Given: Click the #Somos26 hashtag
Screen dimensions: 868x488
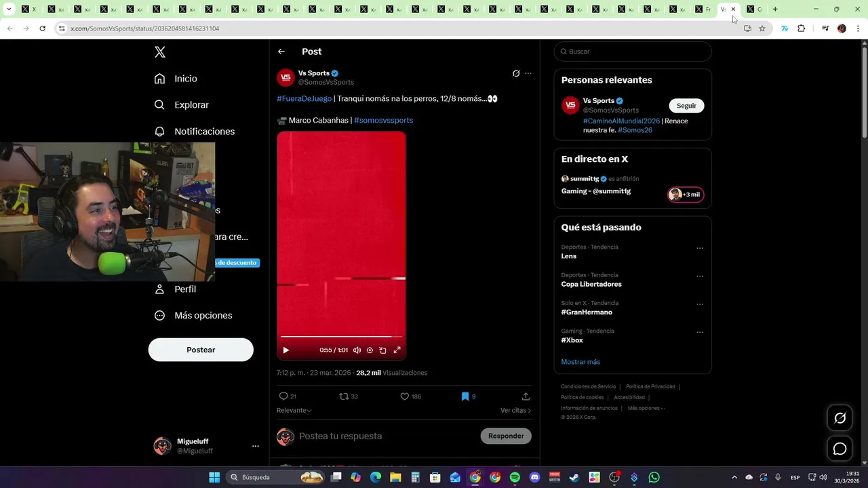Looking at the screenshot, I should pos(635,130).
